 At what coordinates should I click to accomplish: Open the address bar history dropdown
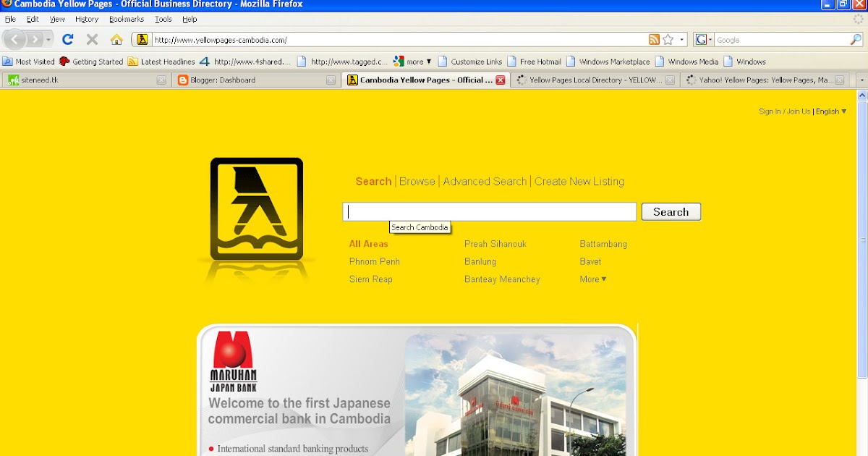coord(681,40)
